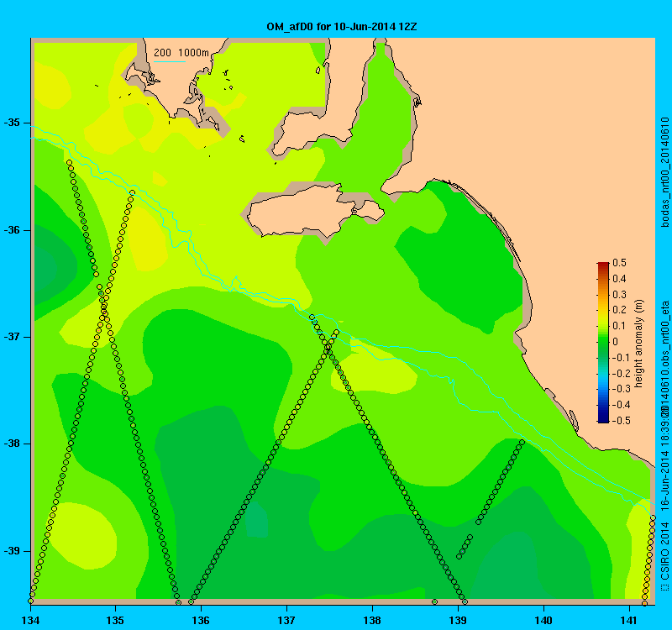The image size is (672, 630).
Task: Click the -0.5 value on the colorbar
Action: point(621,421)
